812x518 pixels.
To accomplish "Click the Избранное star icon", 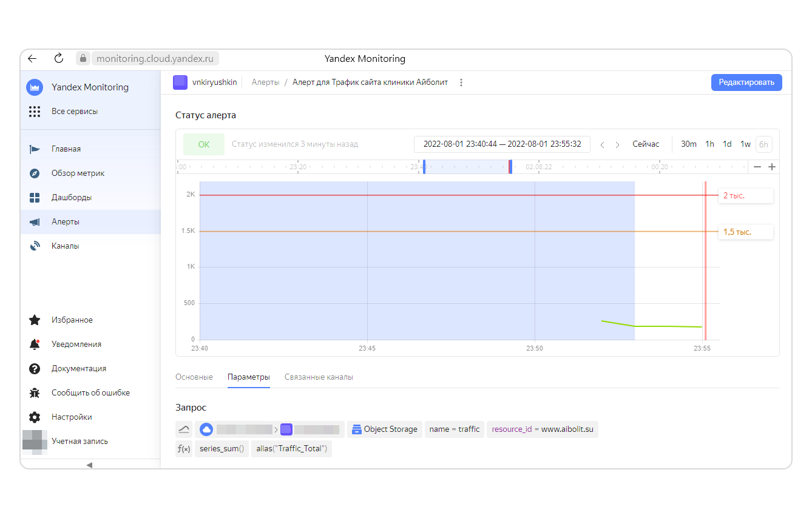I will [35, 320].
